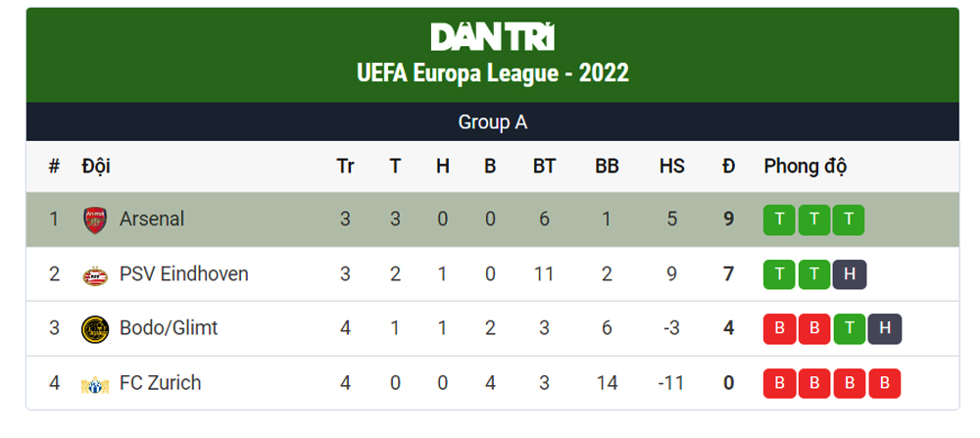Click PSV Eindhoven's grey H form badge
This screenshot has height=438, width=980.
click(x=850, y=274)
